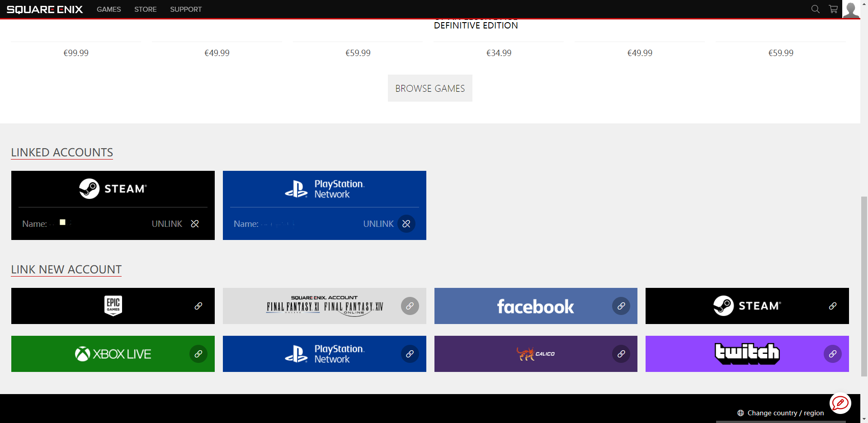Click the LINKED ACCOUNTS heading

coord(62,152)
